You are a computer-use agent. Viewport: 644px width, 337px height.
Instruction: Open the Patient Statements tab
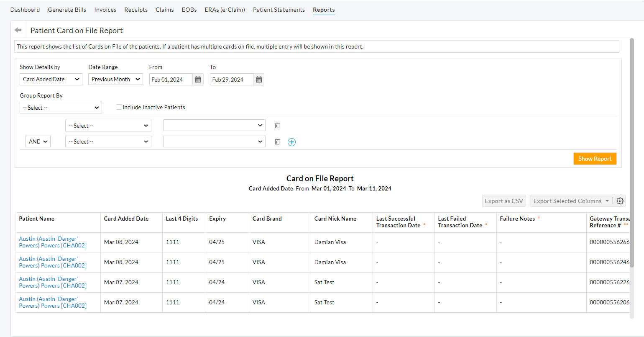pos(279,10)
